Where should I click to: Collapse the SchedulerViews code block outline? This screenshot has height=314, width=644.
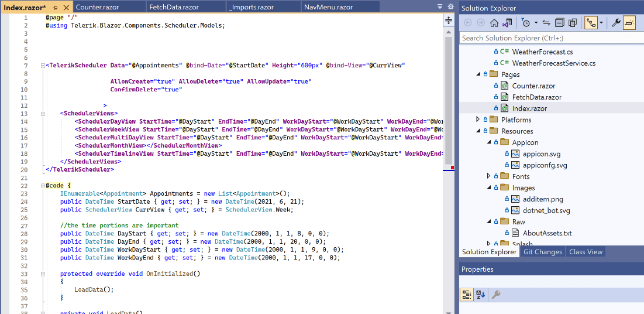tap(43, 114)
